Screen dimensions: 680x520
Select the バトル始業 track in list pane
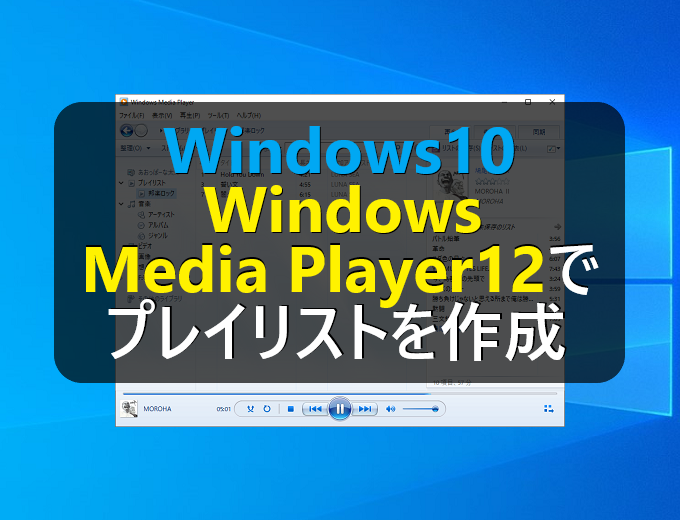click(446, 239)
